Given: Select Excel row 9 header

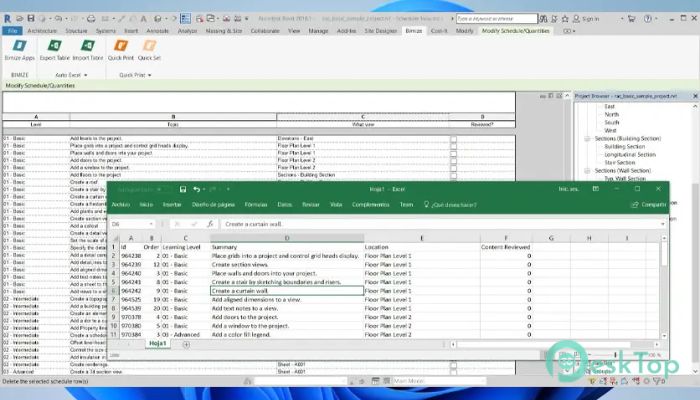Looking at the screenshot, I should [113, 317].
